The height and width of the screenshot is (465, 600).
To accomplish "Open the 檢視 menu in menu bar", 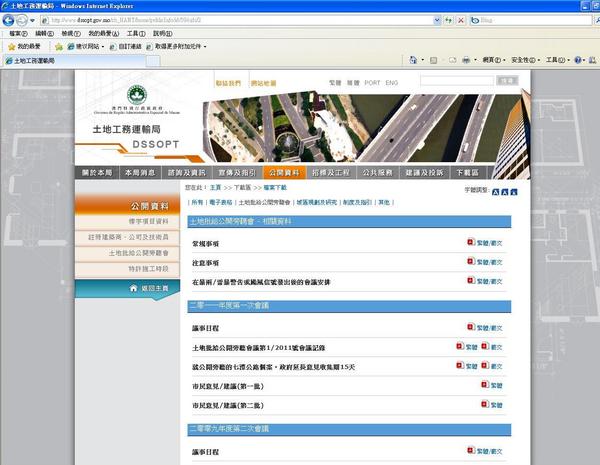I will (67, 33).
